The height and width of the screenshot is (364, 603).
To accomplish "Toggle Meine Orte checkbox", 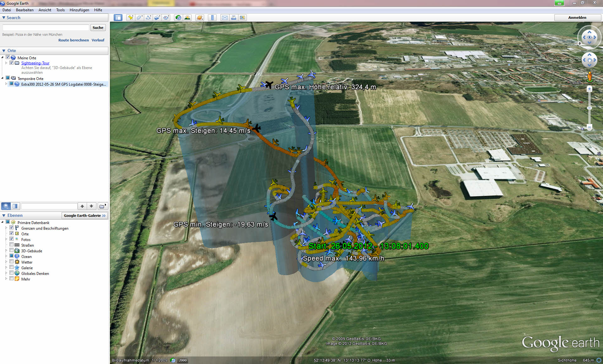I will coord(8,57).
